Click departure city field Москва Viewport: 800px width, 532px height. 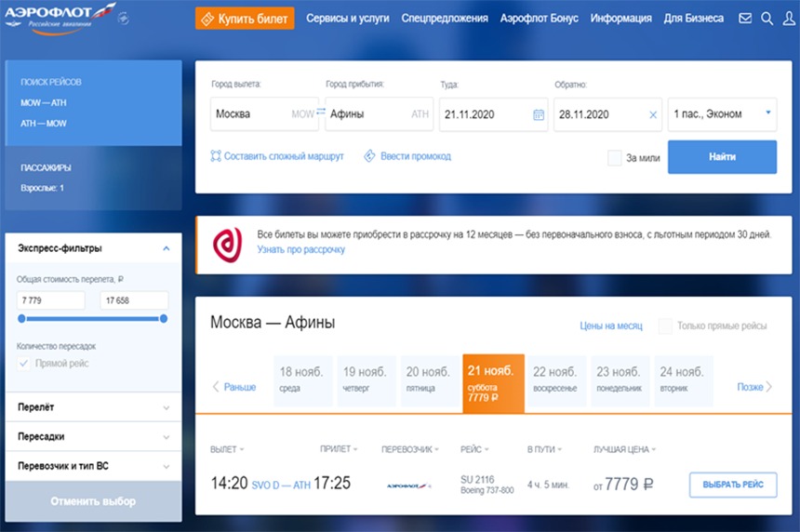tap(264, 114)
